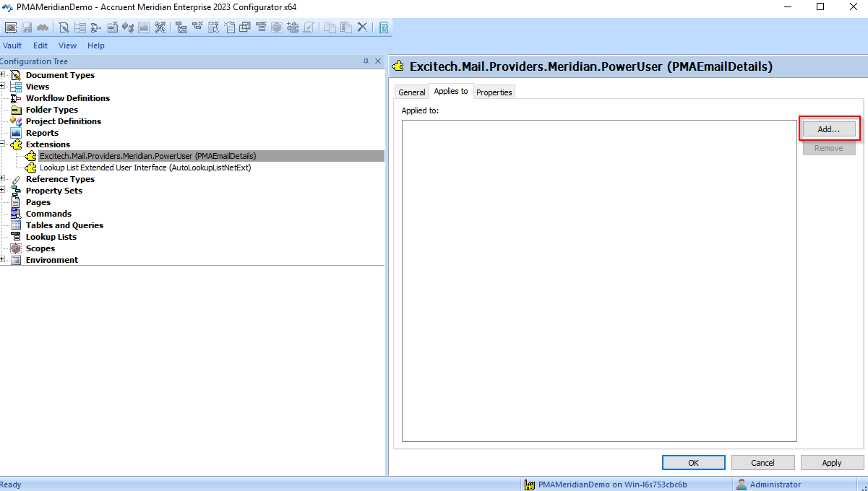
Task: Click the Lookup Lists node icon
Action: coord(16,237)
